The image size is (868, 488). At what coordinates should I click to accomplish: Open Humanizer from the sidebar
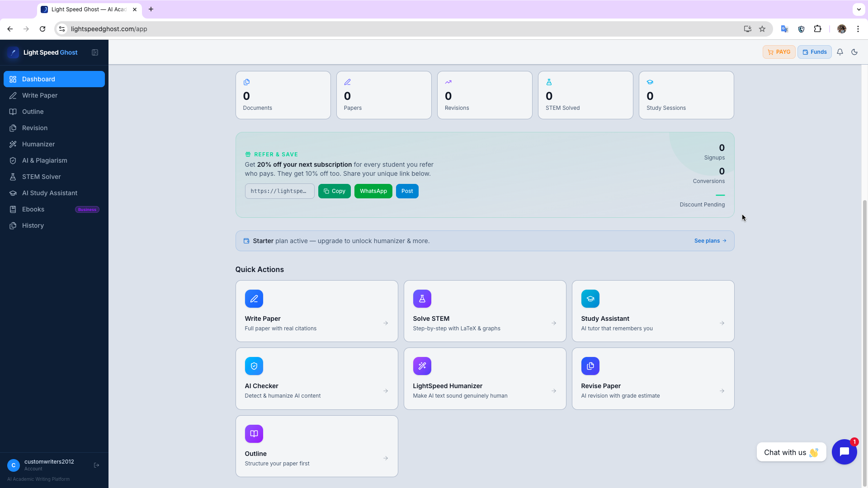(x=54, y=144)
